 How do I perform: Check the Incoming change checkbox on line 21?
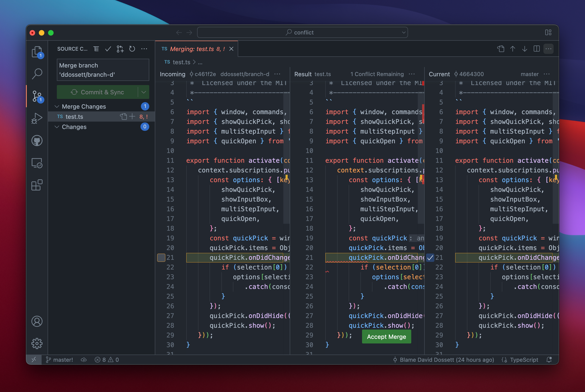coord(161,257)
